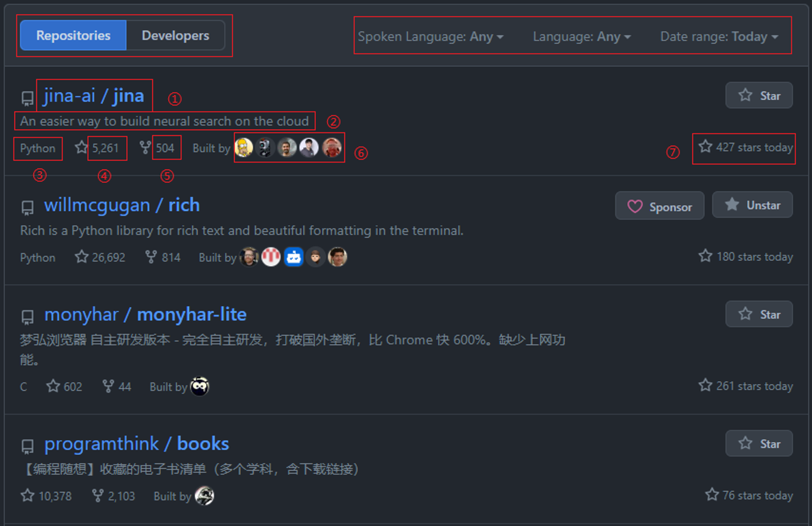Click the fork icon next to 814

click(151, 257)
